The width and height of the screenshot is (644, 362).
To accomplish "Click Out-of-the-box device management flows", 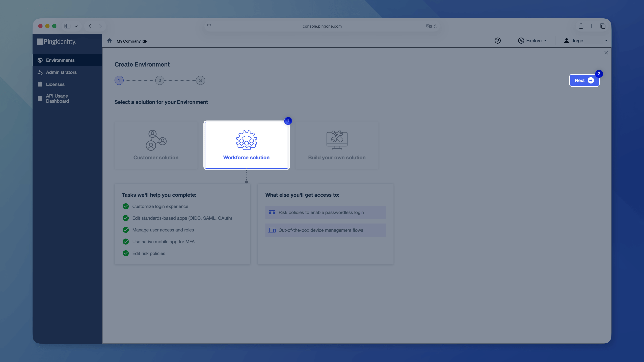I will tap(326, 230).
